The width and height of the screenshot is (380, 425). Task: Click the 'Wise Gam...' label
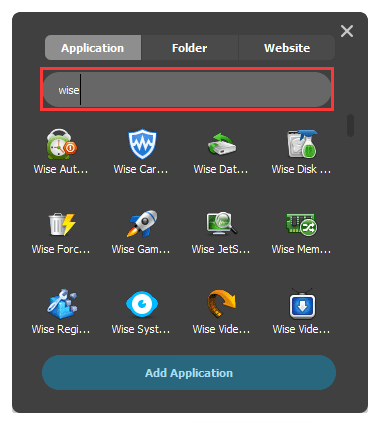pyautogui.click(x=141, y=249)
